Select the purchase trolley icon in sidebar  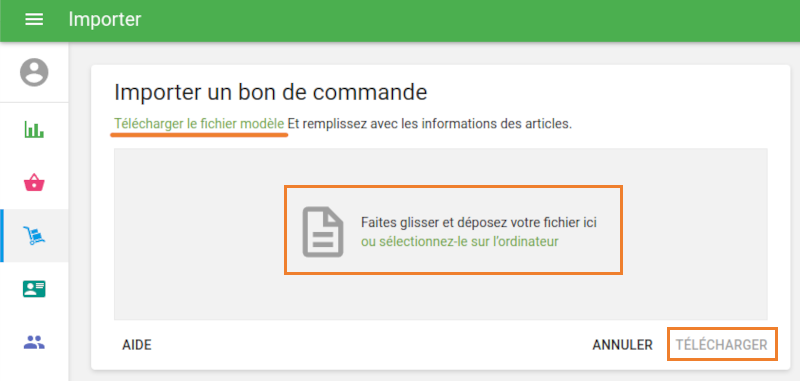pos(34,235)
